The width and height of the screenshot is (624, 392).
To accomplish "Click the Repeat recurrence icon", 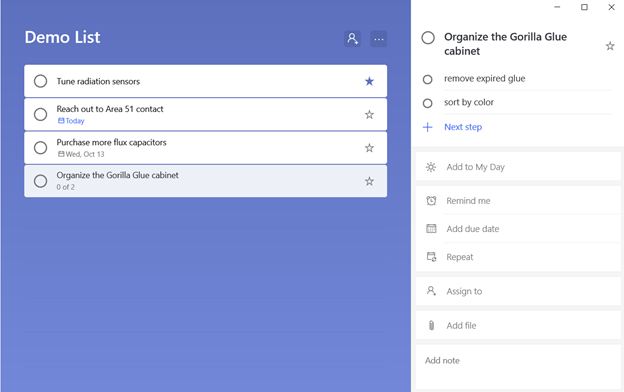I will tap(431, 257).
